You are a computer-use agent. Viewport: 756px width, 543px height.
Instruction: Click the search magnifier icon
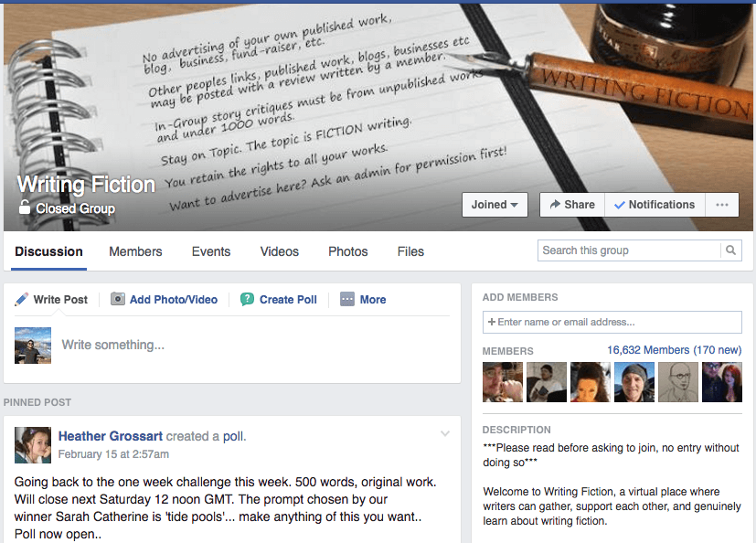click(x=731, y=250)
